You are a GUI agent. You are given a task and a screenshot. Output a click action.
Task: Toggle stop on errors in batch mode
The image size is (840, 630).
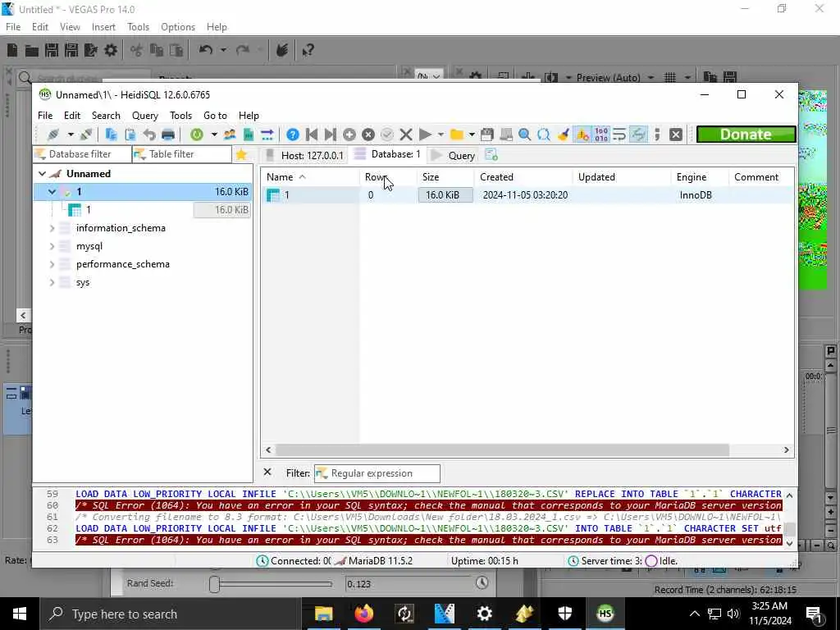click(x=582, y=135)
